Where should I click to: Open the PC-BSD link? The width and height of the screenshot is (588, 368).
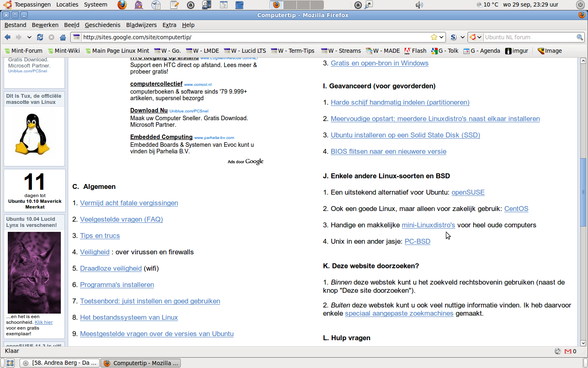click(417, 242)
